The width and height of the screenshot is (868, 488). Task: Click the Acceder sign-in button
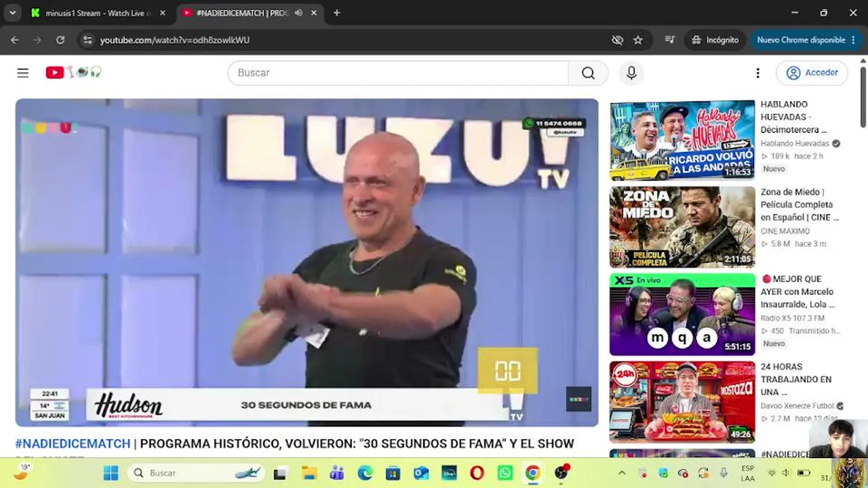pyautogui.click(x=812, y=73)
